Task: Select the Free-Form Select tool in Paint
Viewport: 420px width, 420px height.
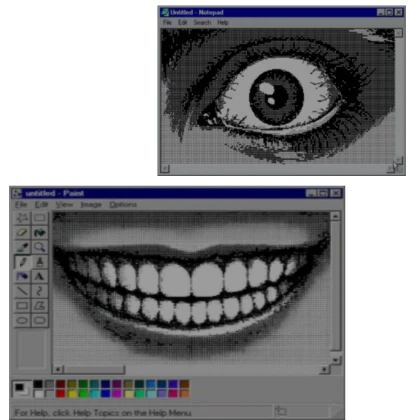Action: [x=22, y=218]
